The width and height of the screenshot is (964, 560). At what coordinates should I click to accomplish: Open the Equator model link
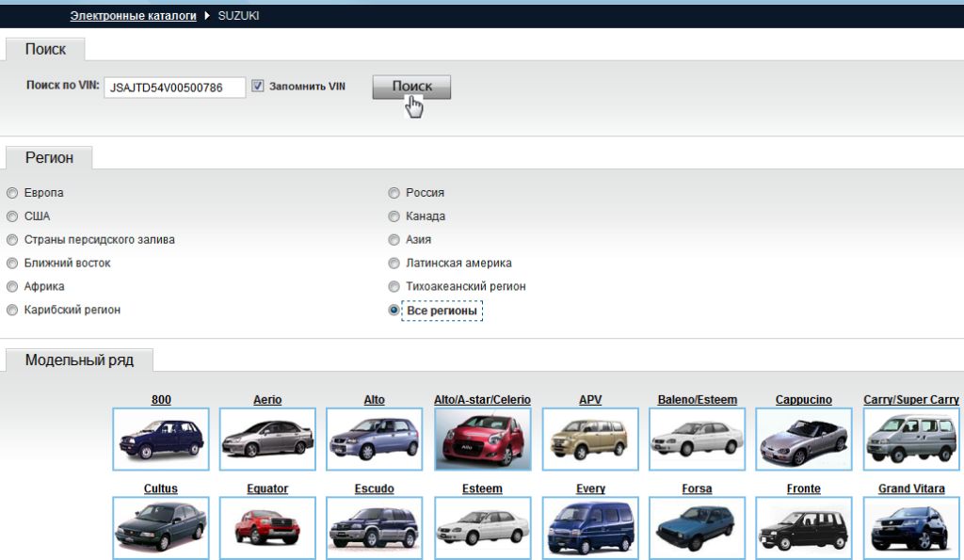point(267,488)
